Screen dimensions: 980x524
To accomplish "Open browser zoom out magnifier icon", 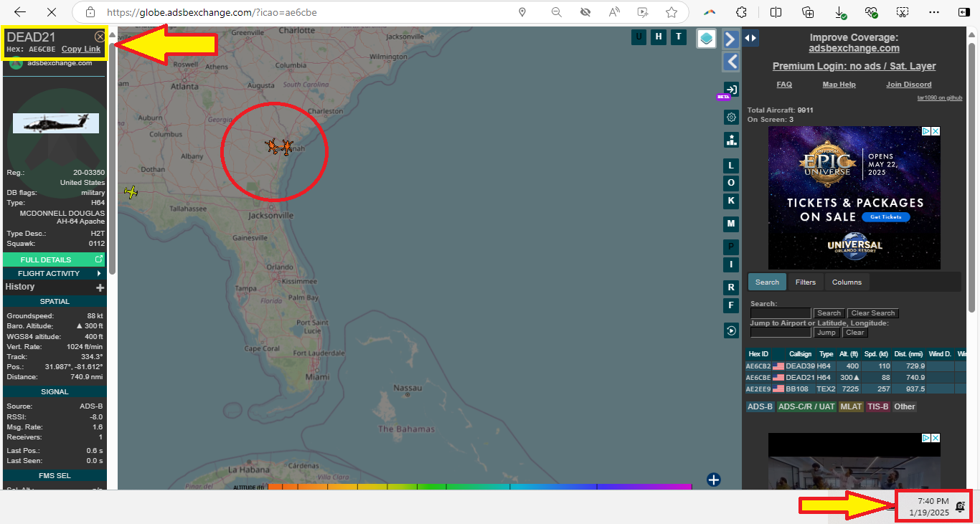I will pos(557,12).
